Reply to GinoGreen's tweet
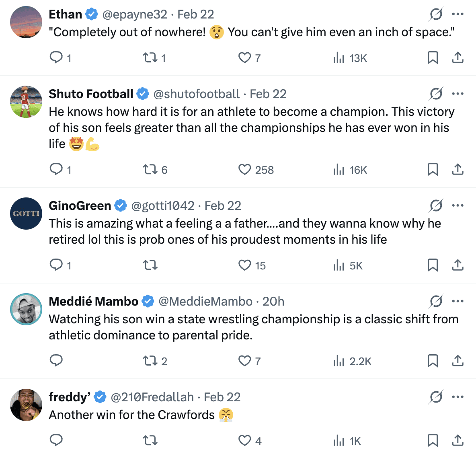This screenshot has width=476, height=456. pos(56,265)
